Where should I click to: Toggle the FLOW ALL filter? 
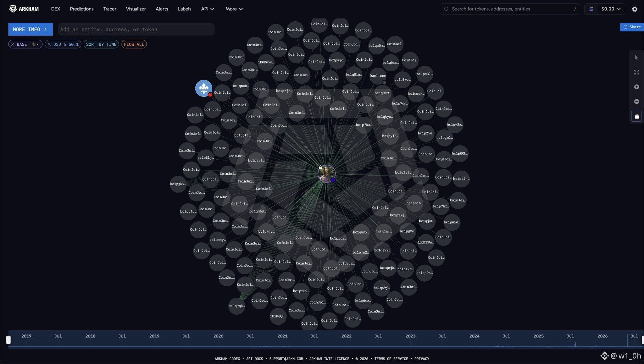[x=134, y=44]
